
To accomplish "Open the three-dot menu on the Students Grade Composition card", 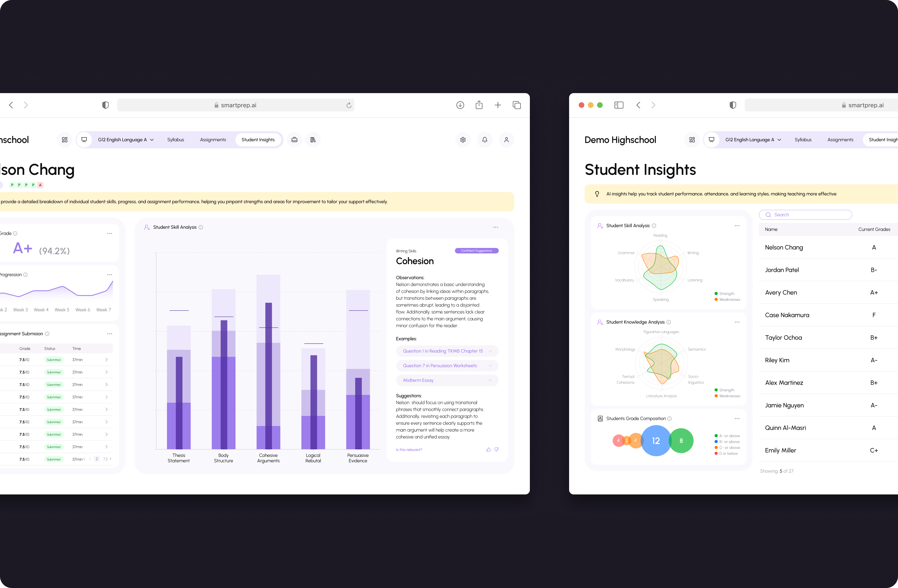I will [x=737, y=419].
